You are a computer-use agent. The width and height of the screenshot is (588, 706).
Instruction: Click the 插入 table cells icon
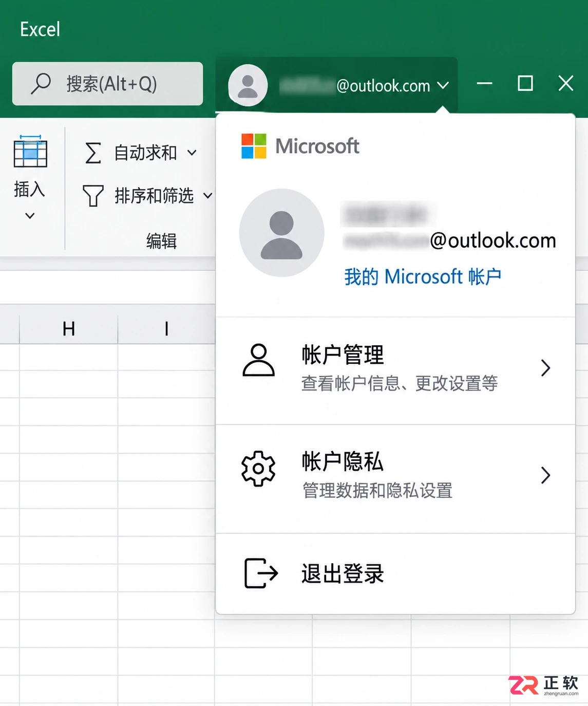(x=30, y=152)
